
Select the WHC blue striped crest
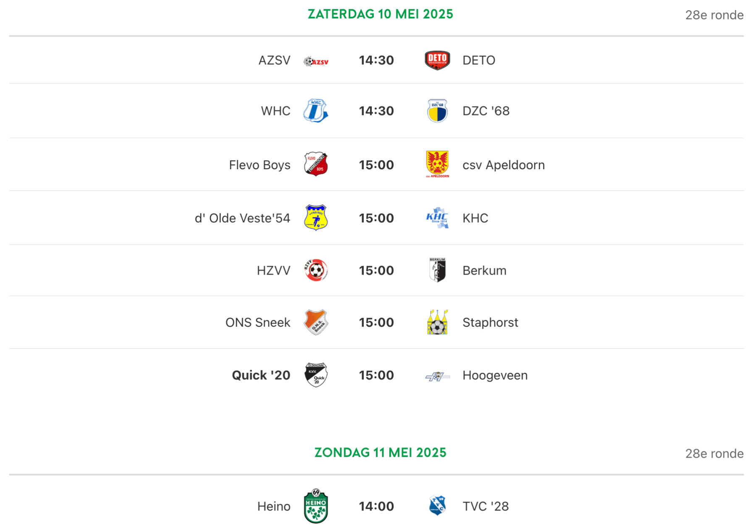coord(316,111)
